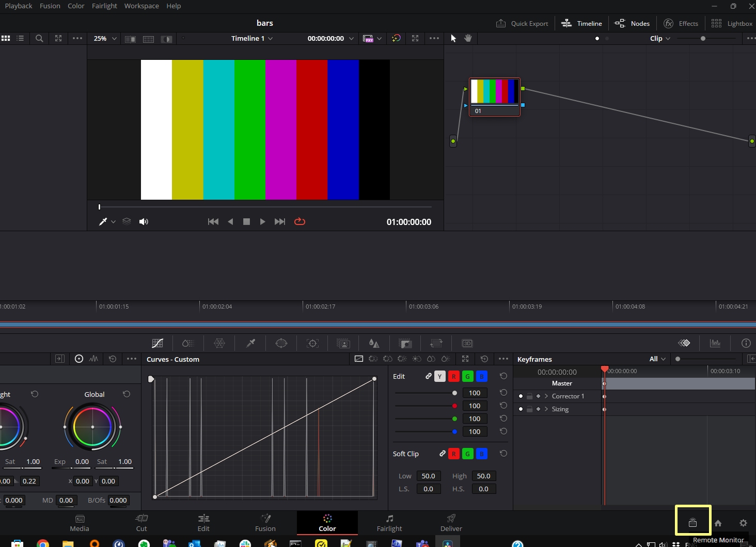Reset all curves with the reset icon
The height and width of the screenshot is (547, 756).
pyautogui.click(x=484, y=359)
